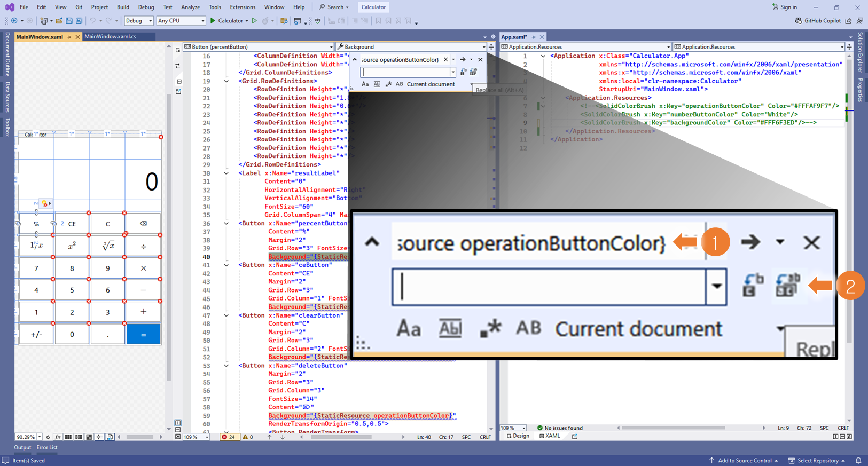
Task: Click the horizontal scrollbar thumb of MainWindow.xaml editor
Action: pyautogui.click(x=341, y=437)
